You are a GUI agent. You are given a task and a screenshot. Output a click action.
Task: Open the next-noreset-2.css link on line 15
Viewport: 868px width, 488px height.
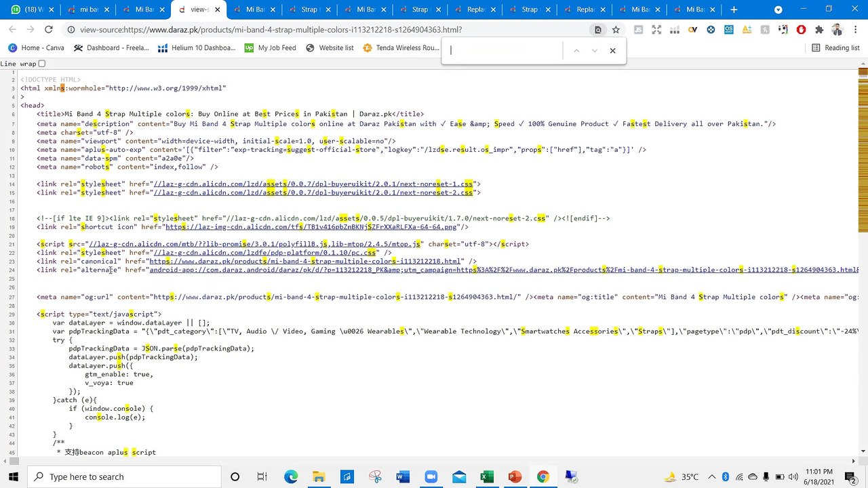[x=313, y=192]
